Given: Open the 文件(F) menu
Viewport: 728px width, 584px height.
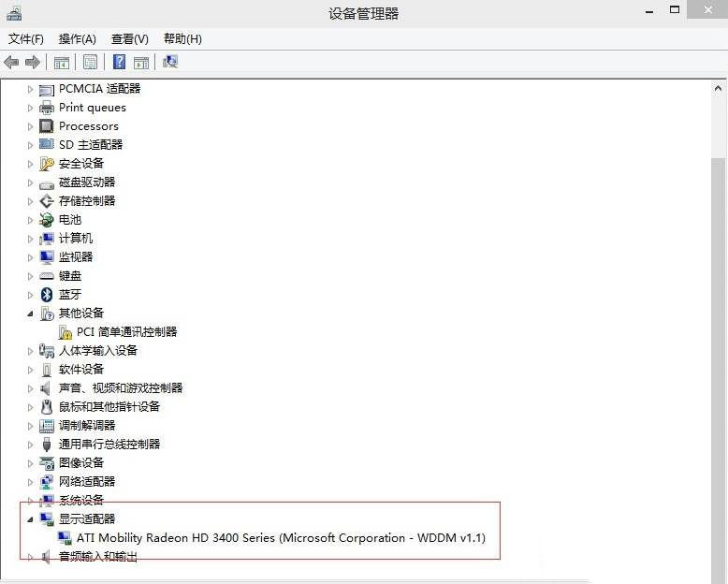Looking at the screenshot, I should [x=26, y=39].
